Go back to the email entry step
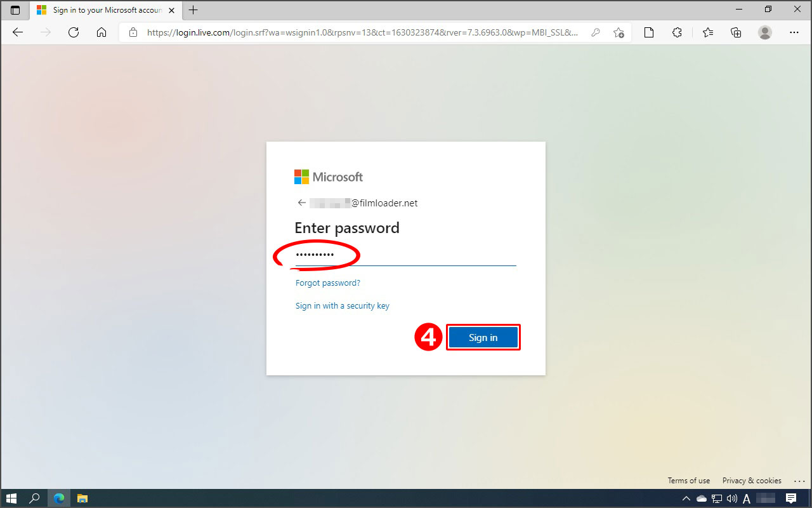 coord(301,203)
